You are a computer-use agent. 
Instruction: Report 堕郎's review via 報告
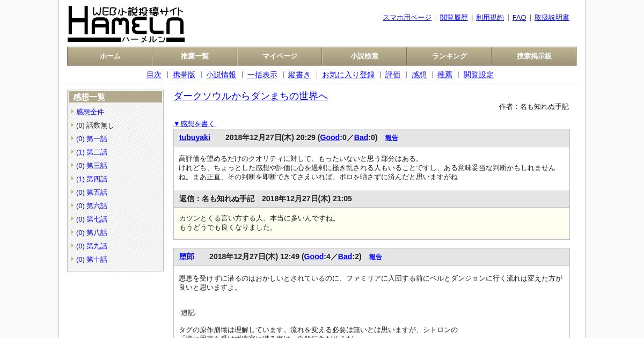(376, 257)
